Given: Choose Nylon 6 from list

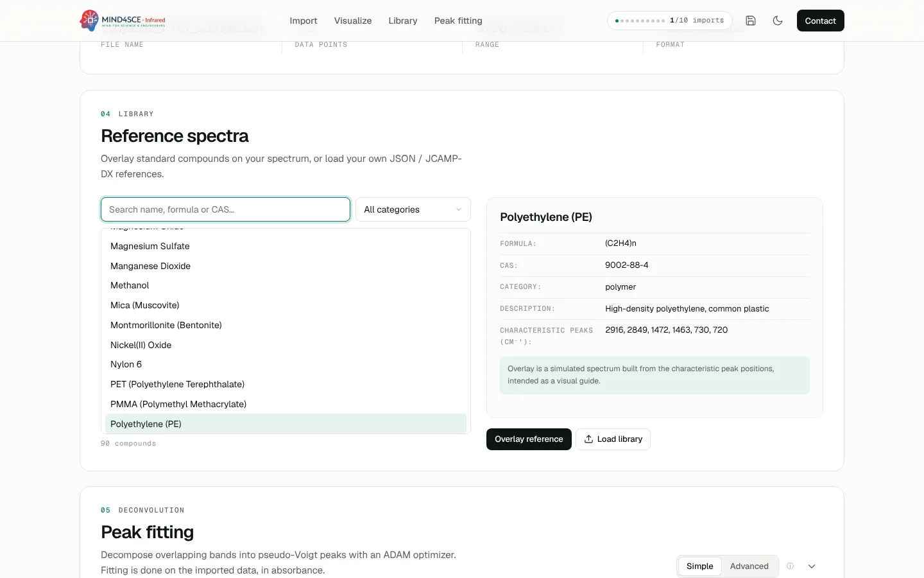Looking at the screenshot, I should [286, 364].
